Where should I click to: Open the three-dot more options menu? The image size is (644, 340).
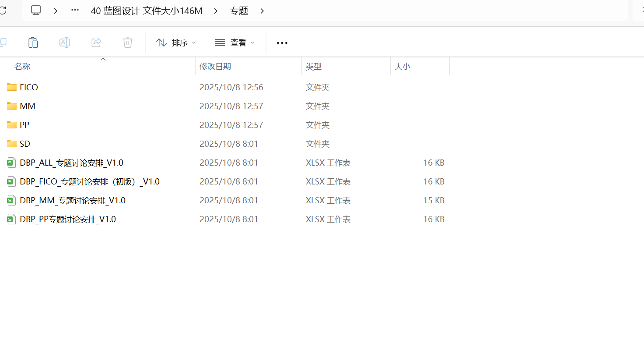click(x=282, y=42)
